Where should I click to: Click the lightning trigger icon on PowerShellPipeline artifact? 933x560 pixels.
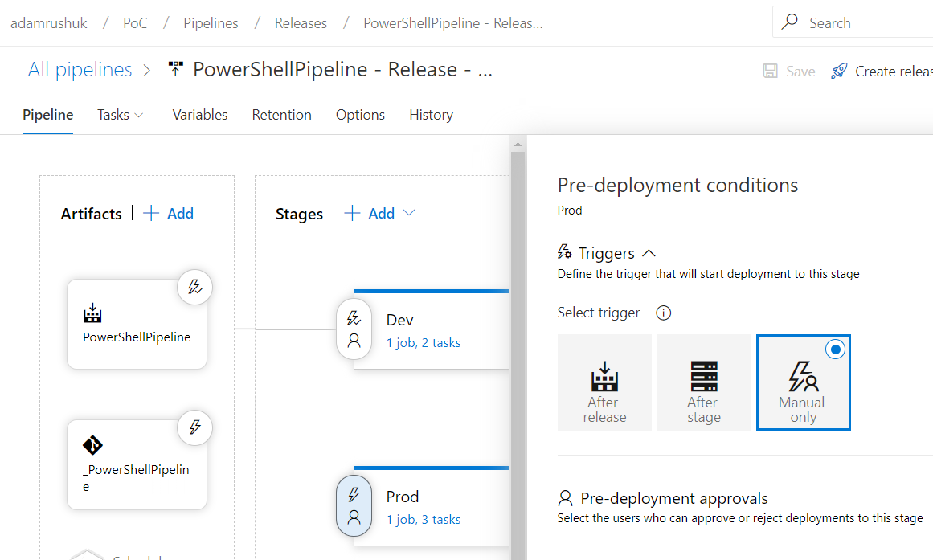(194, 287)
